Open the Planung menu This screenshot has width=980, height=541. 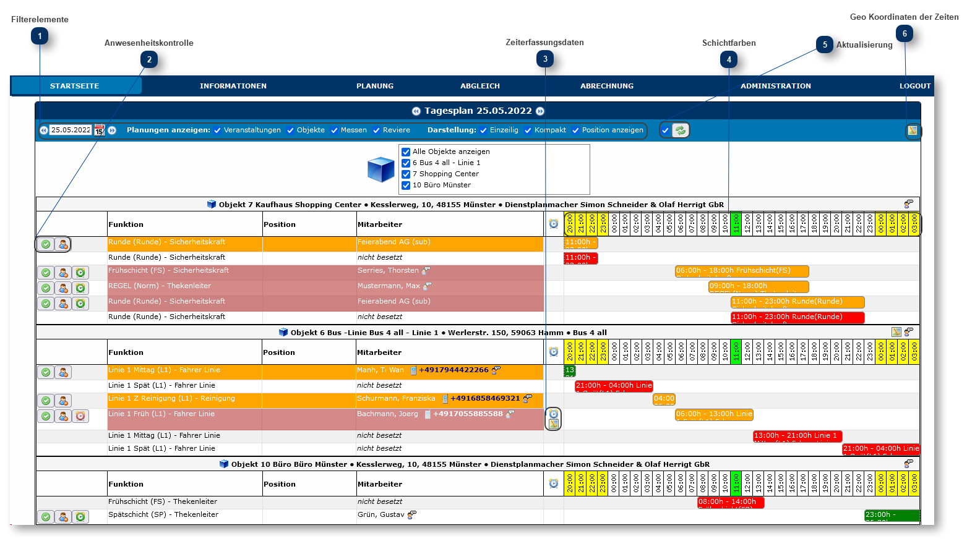click(x=375, y=86)
